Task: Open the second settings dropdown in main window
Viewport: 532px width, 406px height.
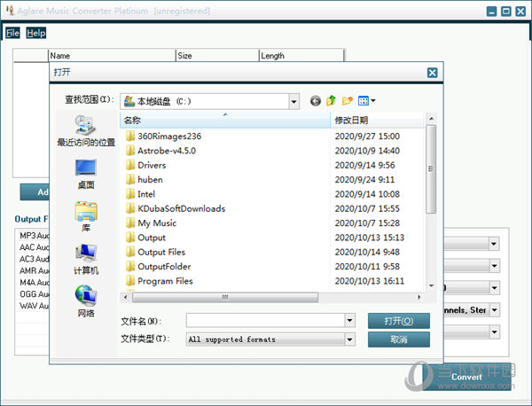Action: pyautogui.click(x=494, y=266)
